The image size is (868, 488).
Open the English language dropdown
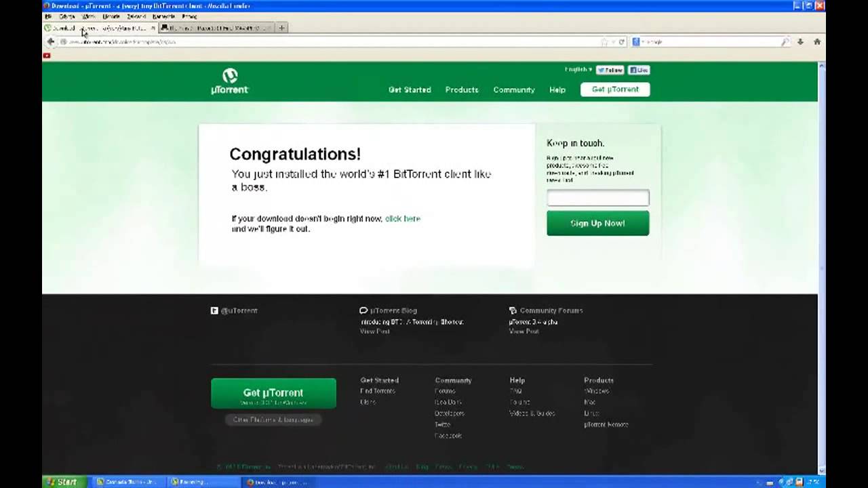[x=578, y=70]
